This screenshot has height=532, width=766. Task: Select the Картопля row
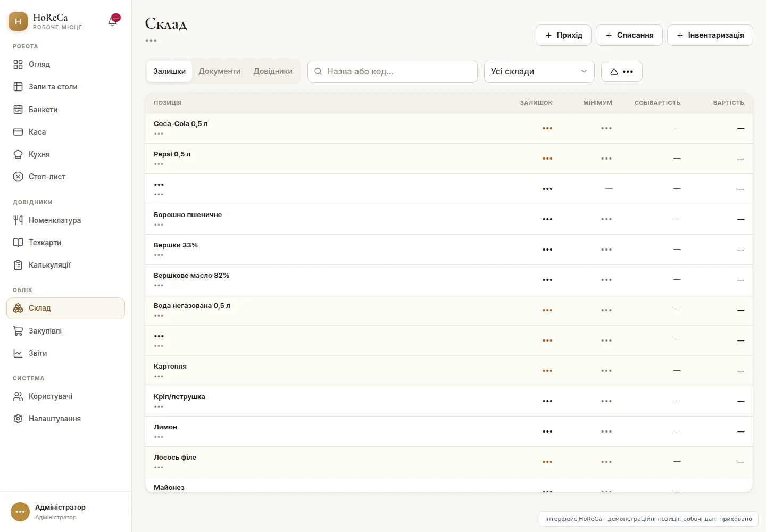449,371
